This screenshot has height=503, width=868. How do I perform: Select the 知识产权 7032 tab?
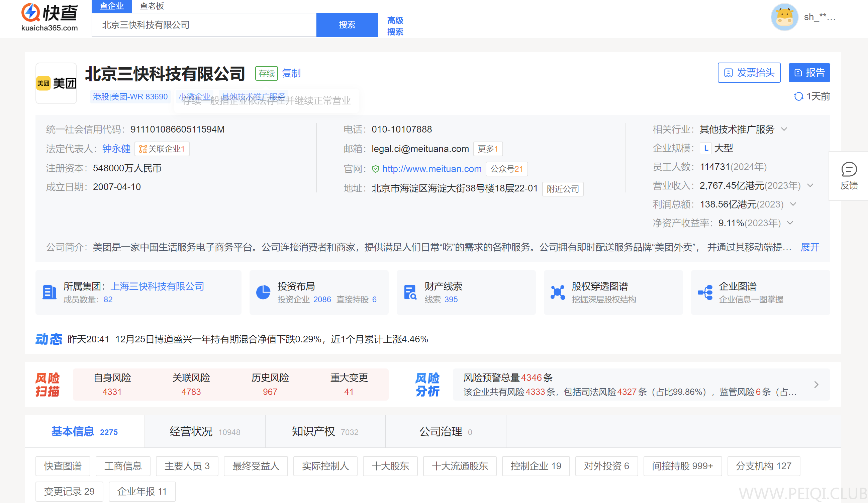click(x=325, y=431)
